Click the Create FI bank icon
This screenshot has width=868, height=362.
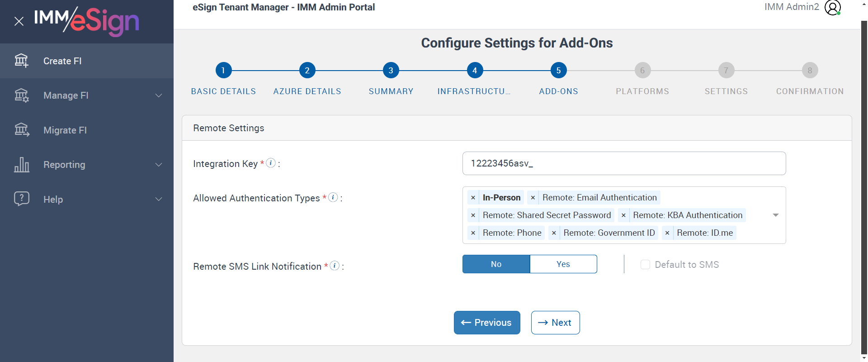[x=21, y=61]
